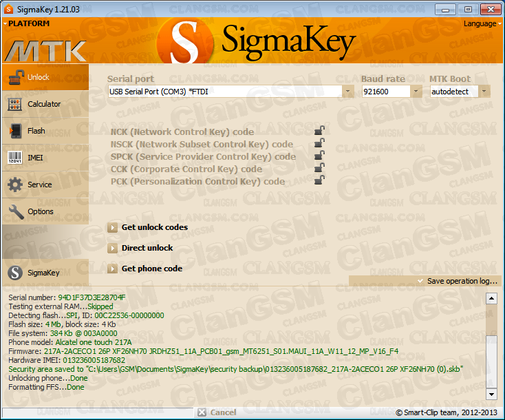
Task: Open the Serial port dropdown arrow
Action: point(347,92)
